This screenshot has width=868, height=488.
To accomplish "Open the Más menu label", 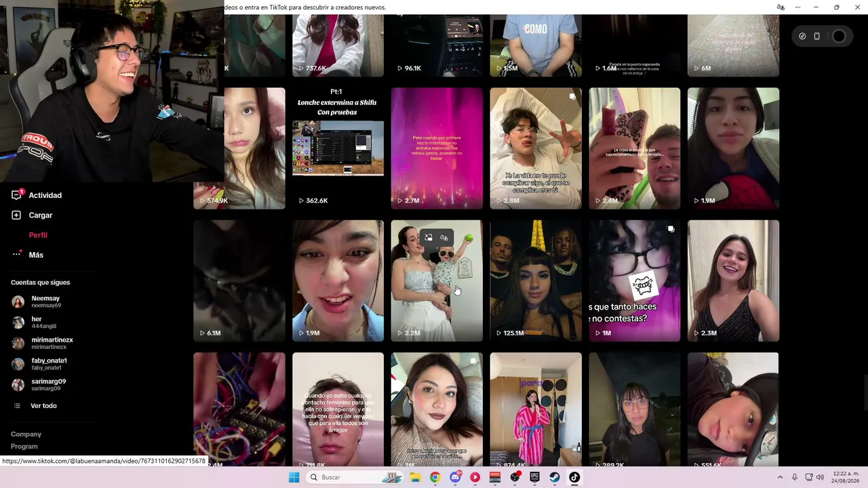I will pyautogui.click(x=36, y=255).
